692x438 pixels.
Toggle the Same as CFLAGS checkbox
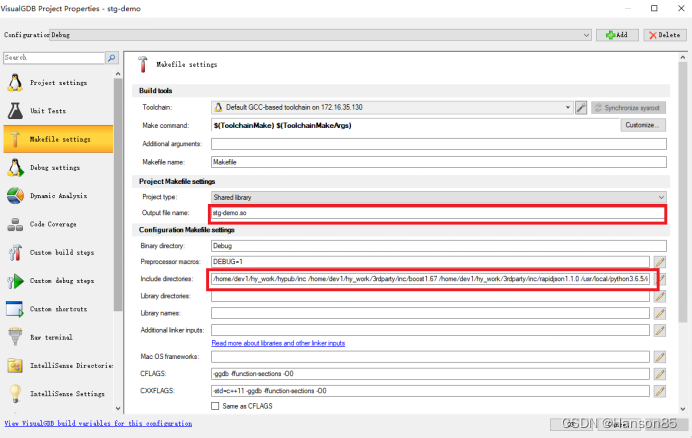tap(215, 406)
